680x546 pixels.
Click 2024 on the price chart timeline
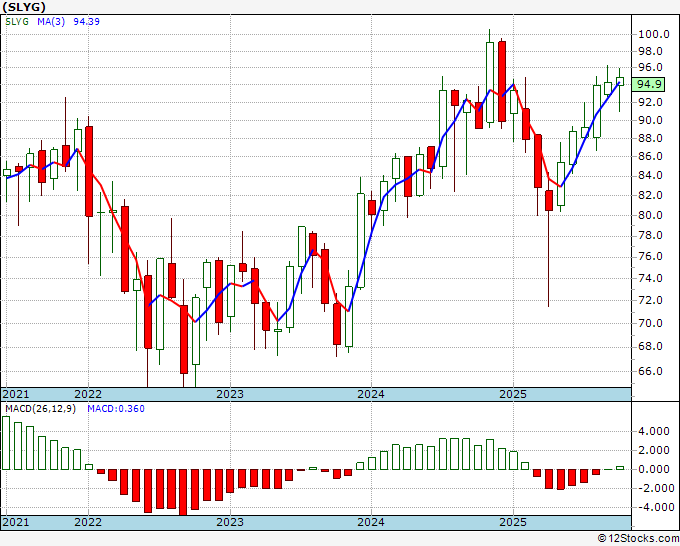[x=371, y=394]
